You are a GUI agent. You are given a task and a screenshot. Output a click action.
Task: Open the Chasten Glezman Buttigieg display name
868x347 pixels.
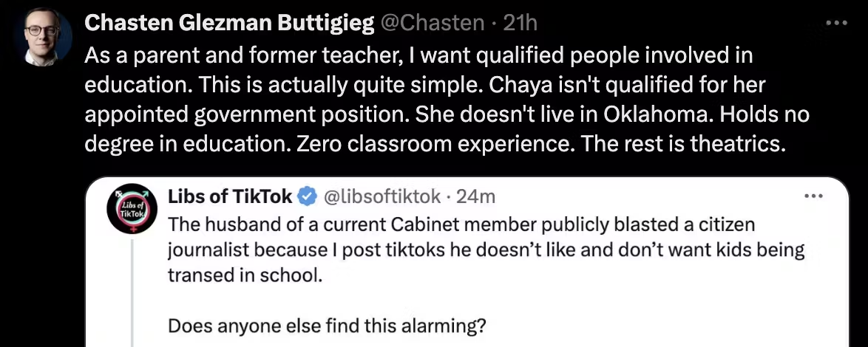[x=229, y=24]
